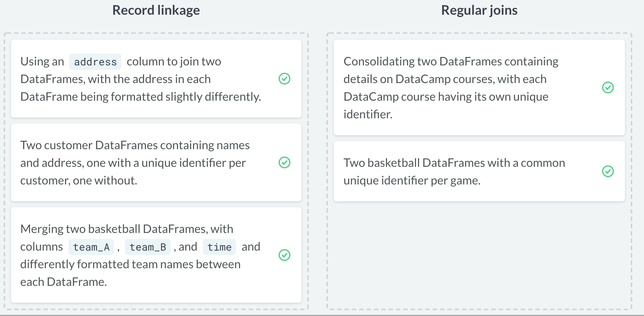Click the checkmark on the DataCamp courses card
The image size is (644, 316).
coord(608,87)
